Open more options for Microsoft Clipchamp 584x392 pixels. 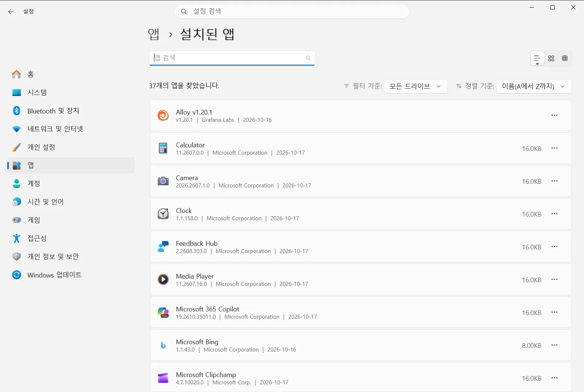pos(554,378)
